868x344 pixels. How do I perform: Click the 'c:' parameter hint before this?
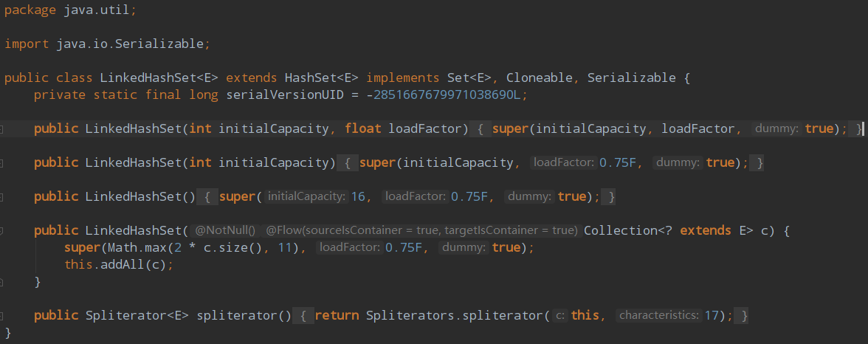click(560, 316)
